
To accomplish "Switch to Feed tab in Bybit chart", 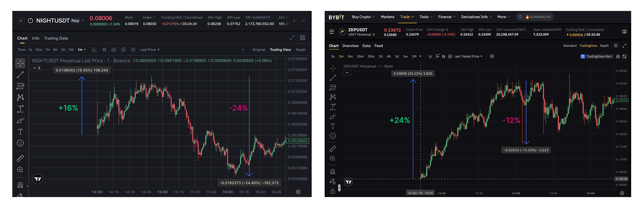I will [x=379, y=46].
